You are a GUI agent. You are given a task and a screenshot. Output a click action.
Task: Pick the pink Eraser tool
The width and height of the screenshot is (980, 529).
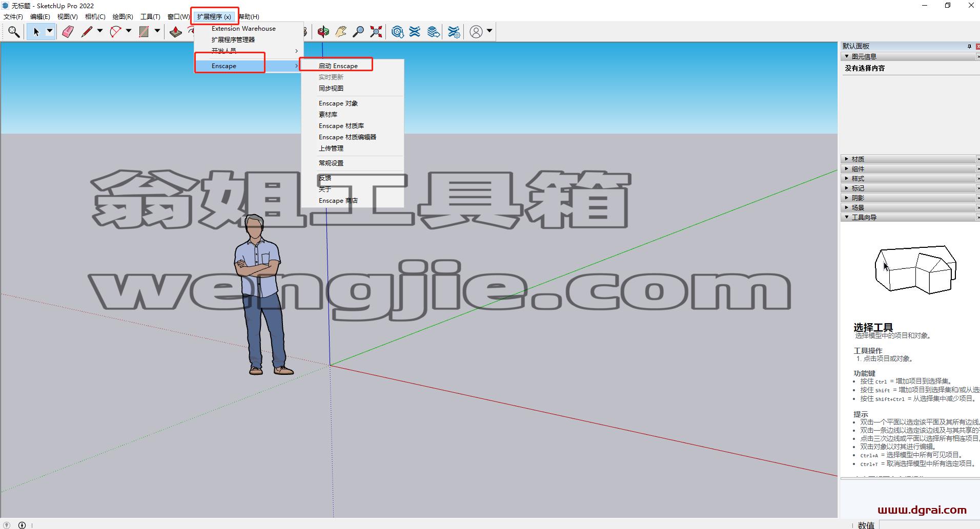point(68,32)
